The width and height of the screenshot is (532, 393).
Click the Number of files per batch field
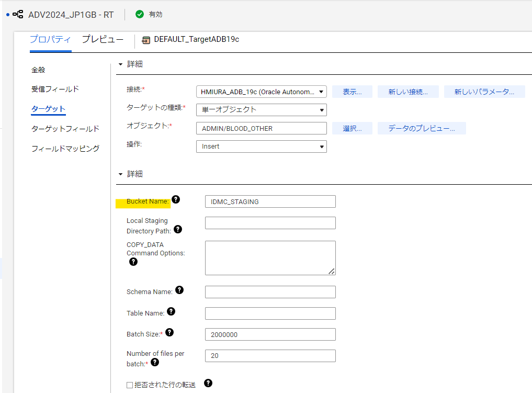pyautogui.click(x=270, y=356)
